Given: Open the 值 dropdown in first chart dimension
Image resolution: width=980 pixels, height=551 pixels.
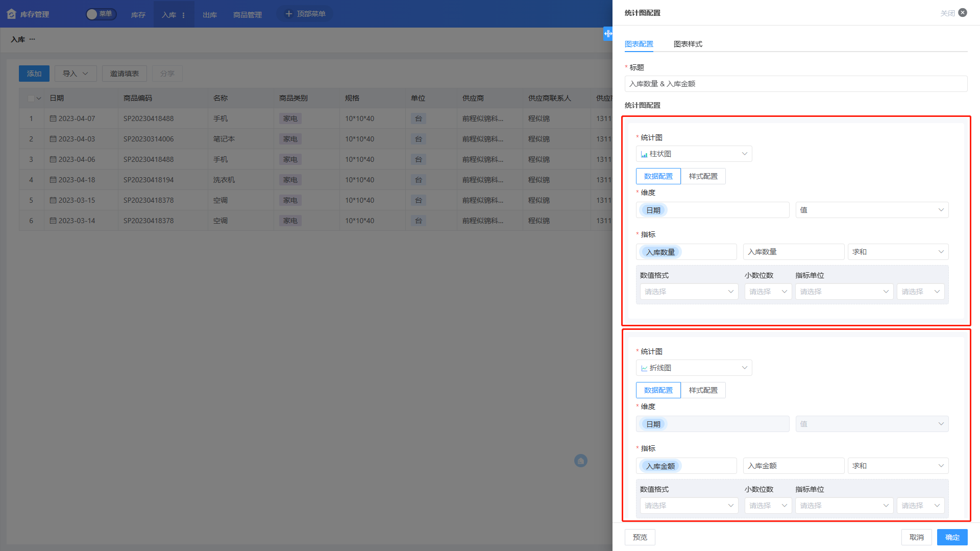Looking at the screenshot, I should [872, 210].
